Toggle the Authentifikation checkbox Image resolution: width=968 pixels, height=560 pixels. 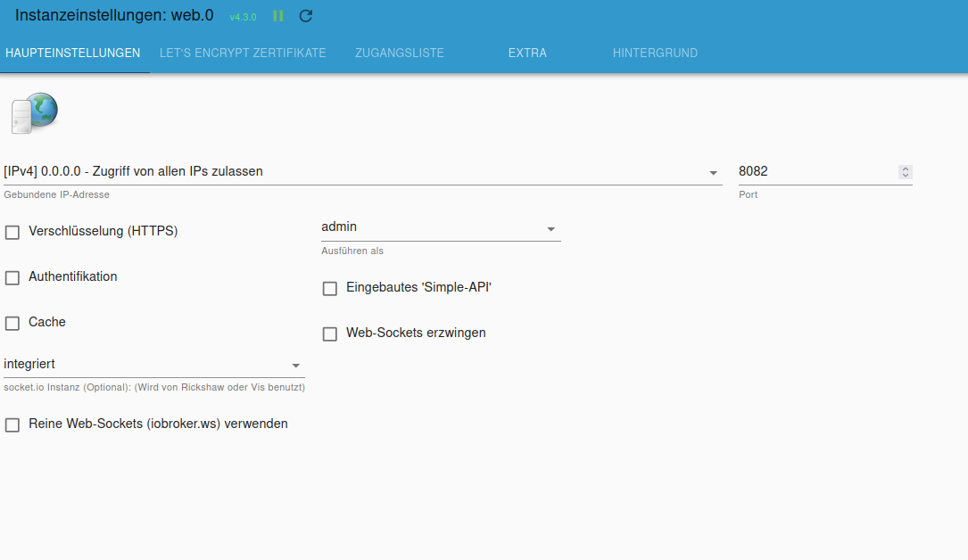12,278
